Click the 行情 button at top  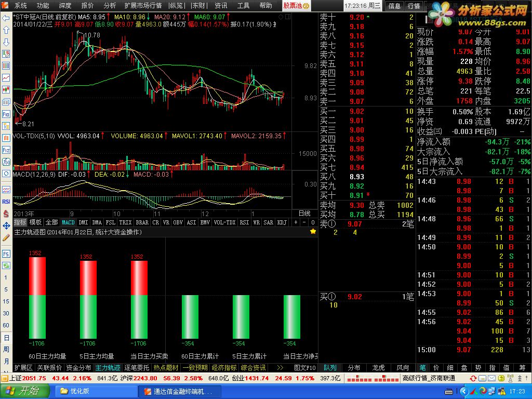click(414, 6)
